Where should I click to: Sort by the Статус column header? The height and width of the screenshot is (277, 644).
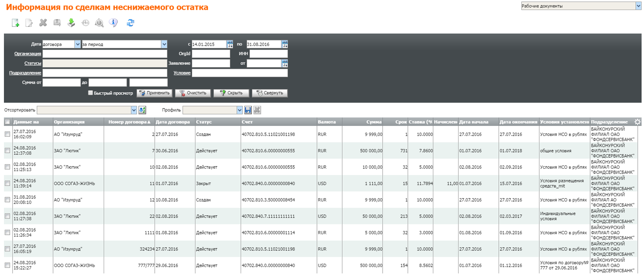click(218, 122)
